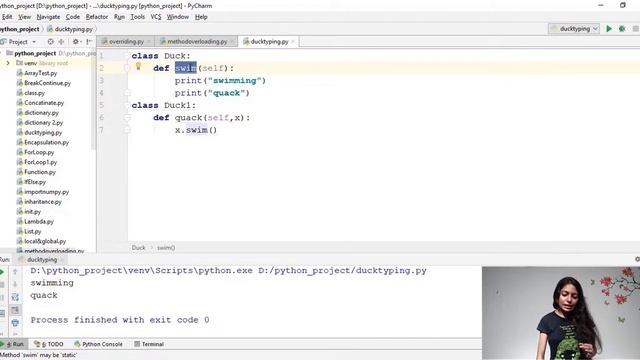The image size is (640, 360).
Task: Toggle code folding for the swim method
Action: [127, 68]
